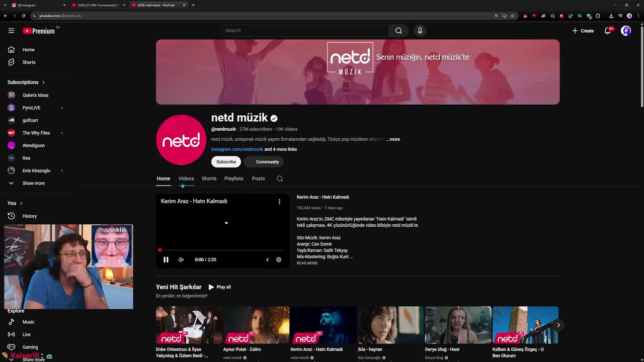
Task: Pause the featured video
Action: [166, 260]
